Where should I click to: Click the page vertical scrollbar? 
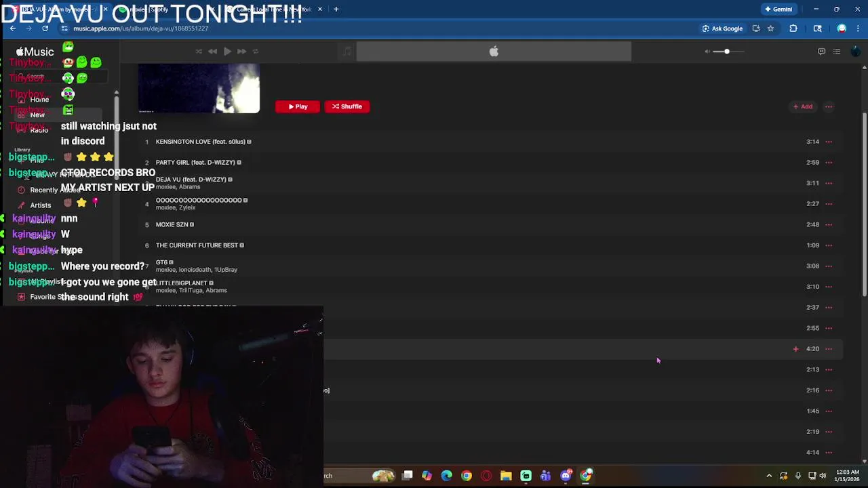[x=864, y=203]
